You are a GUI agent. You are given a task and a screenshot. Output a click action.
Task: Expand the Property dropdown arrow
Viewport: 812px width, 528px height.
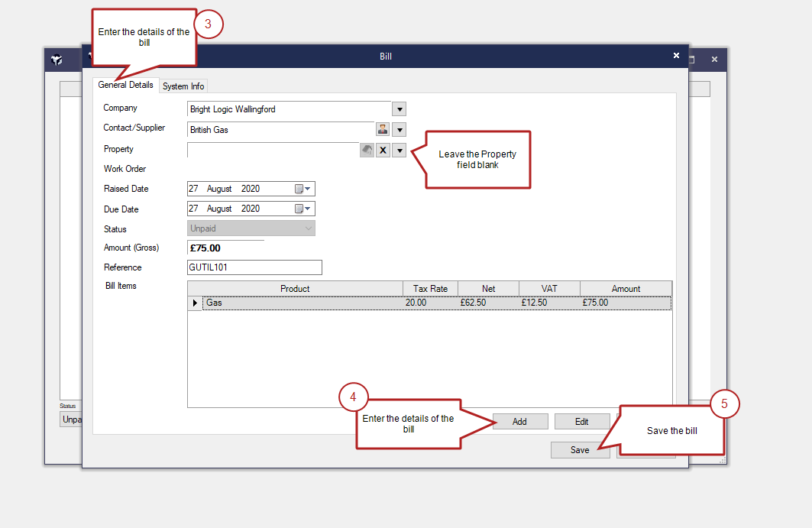tap(399, 151)
